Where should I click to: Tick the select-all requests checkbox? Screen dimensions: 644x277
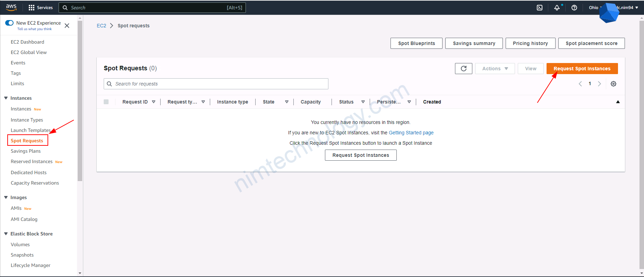point(106,102)
